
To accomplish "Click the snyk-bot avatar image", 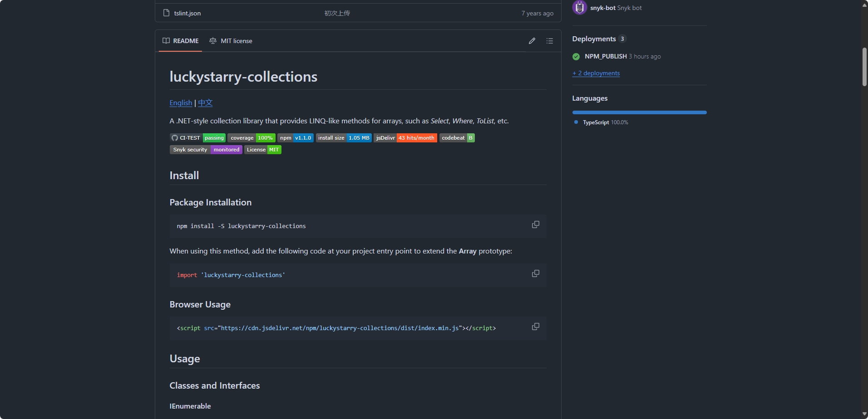I will (579, 7).
